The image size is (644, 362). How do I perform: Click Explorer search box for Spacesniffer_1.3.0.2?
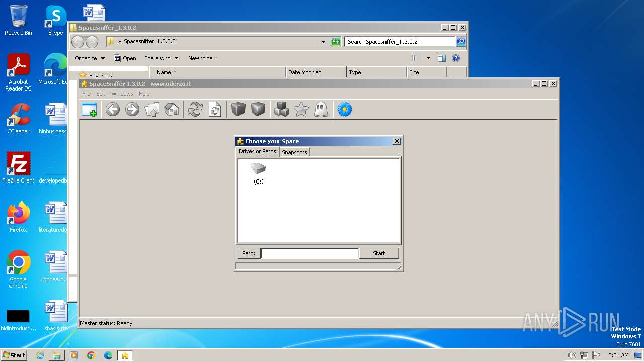[x=399, y=42]
